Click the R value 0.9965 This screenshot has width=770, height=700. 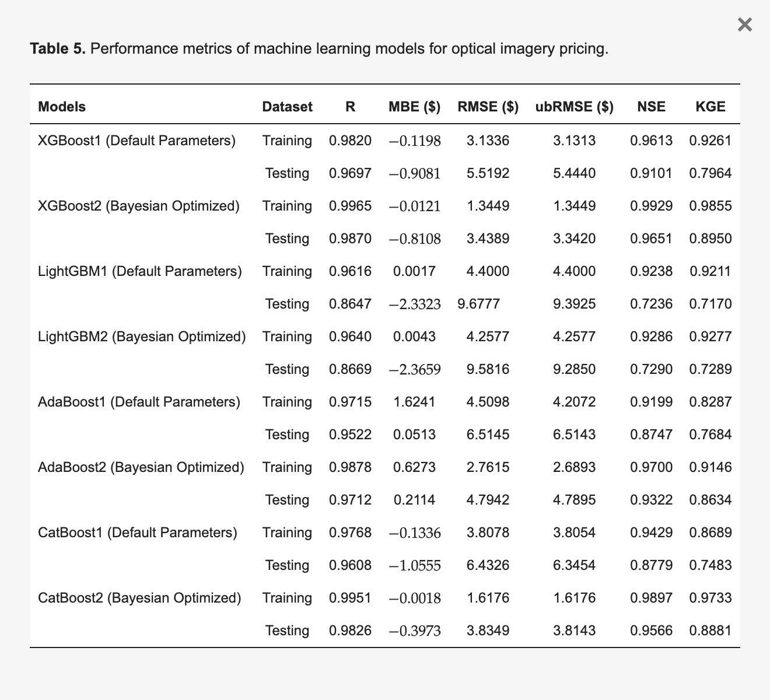[350, 206]
